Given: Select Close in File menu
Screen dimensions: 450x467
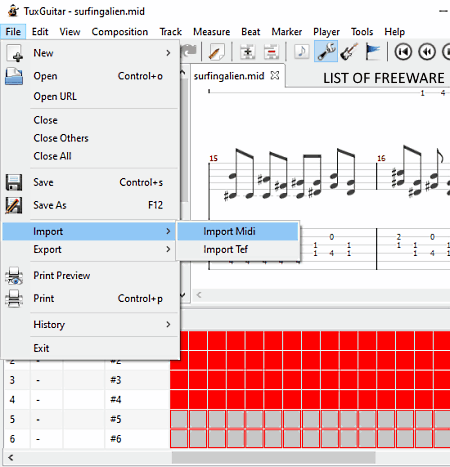Looking at the screenshot, I should click(x=90, y=120).
